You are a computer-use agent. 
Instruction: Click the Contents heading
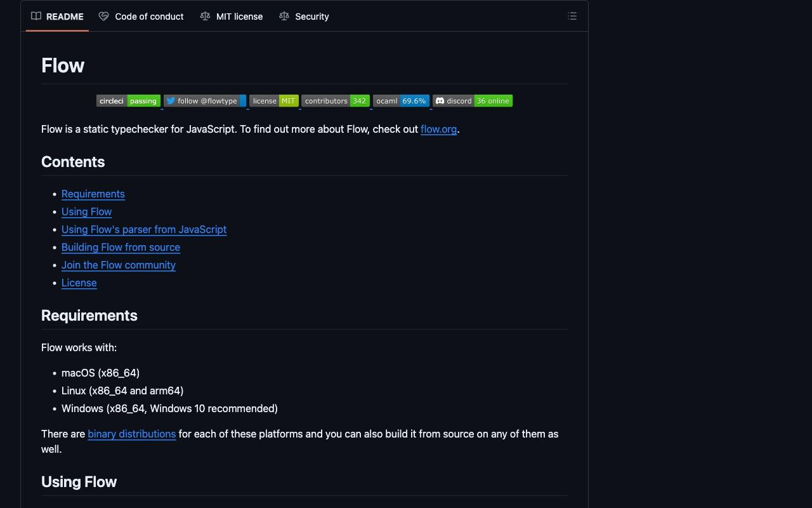point(73,162)
